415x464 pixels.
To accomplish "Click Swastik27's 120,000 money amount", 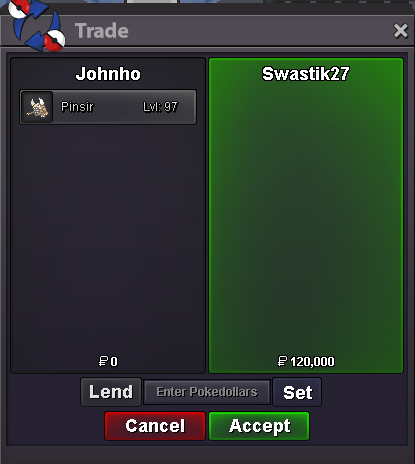I will click(x=312, y=362).
